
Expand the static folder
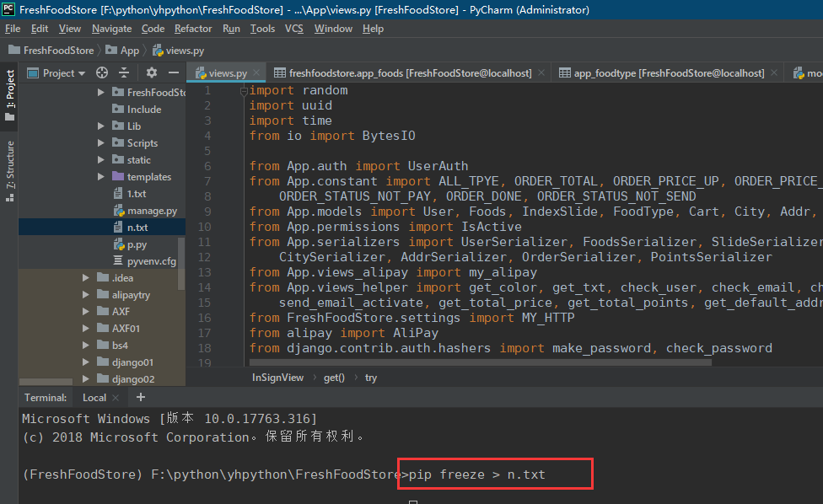click(x=100, y=159)
